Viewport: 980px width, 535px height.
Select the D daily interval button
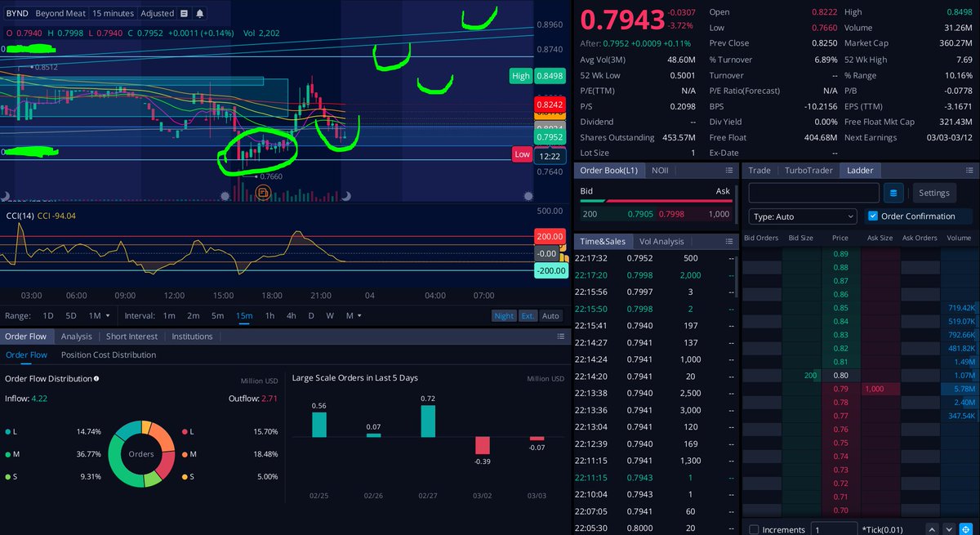point(311,316)
